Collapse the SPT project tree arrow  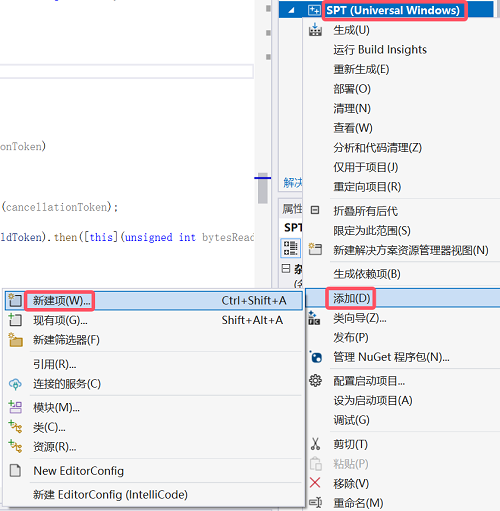point(292,10)
